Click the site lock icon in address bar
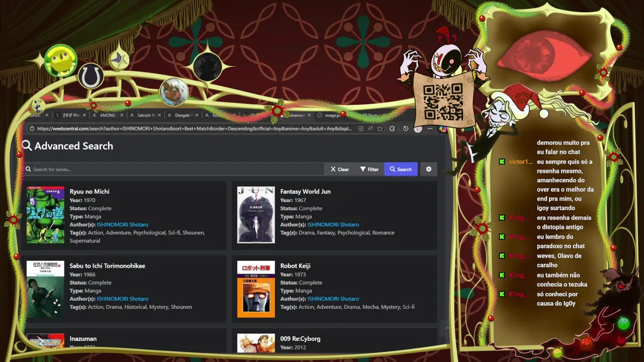The width and height of the screenshot is (644, 362). pos(32,129)
